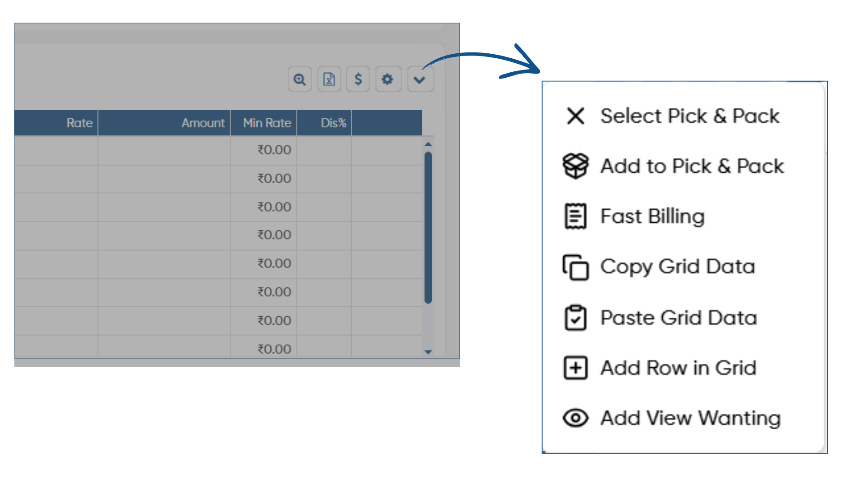Select Fast Billing from the menu

652,216
